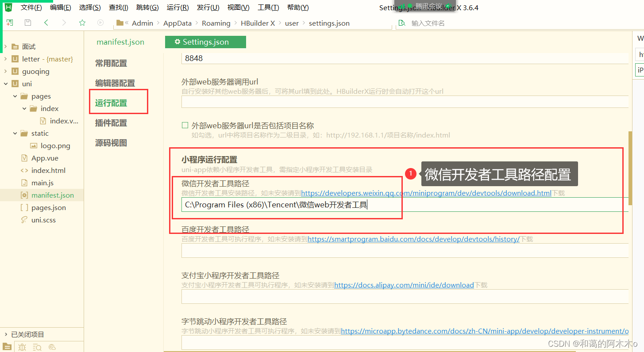644x352 pixels.
Task: Click the 支付宝小程序开发者工具路径 input field
Action: pyautogui.click(x=405, y=296)
